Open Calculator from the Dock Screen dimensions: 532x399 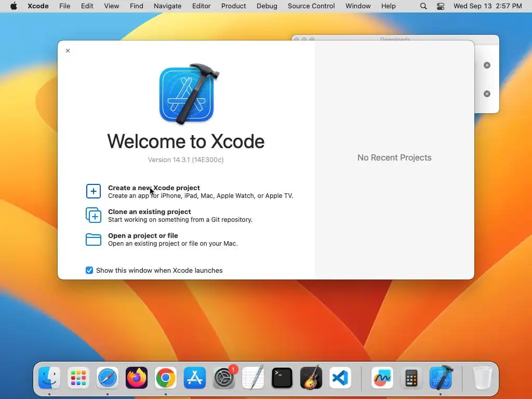pyautogui.click(x=411, y=378)
